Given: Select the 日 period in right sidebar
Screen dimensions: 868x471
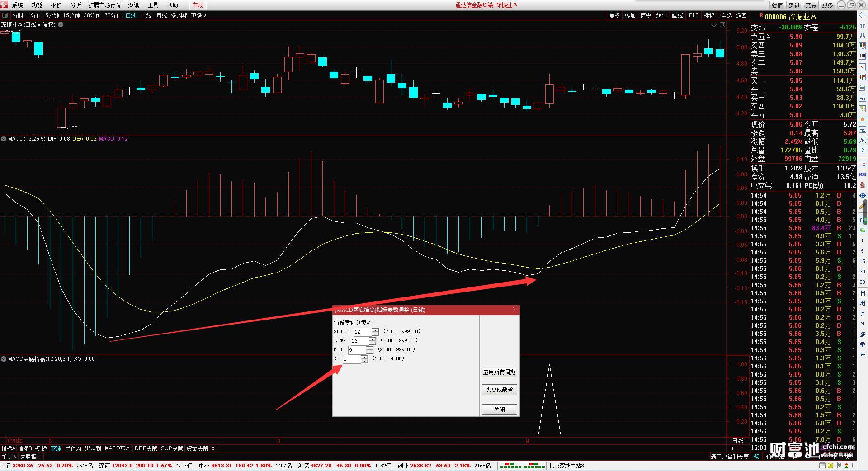Looking at the screenshot, I should (x=863, y=293).
